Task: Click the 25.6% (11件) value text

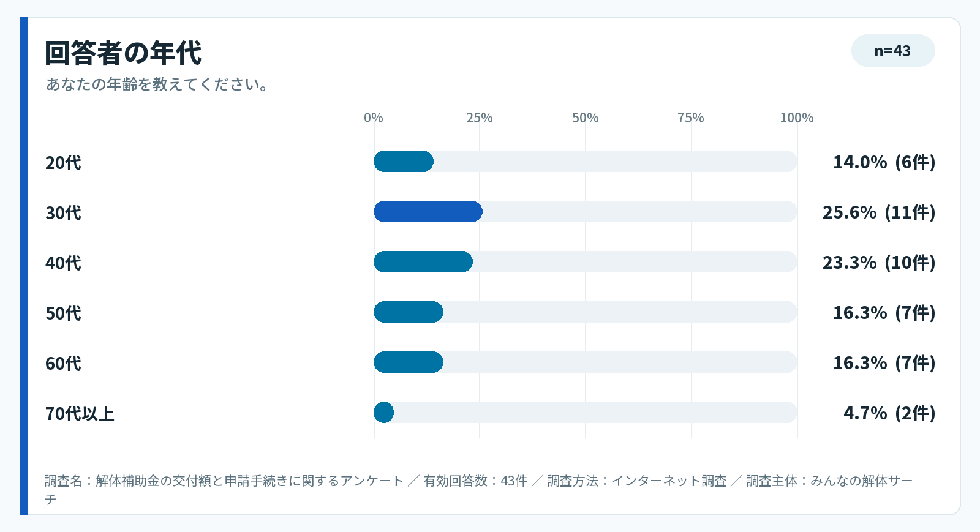Action: click(x=879, y=212)
